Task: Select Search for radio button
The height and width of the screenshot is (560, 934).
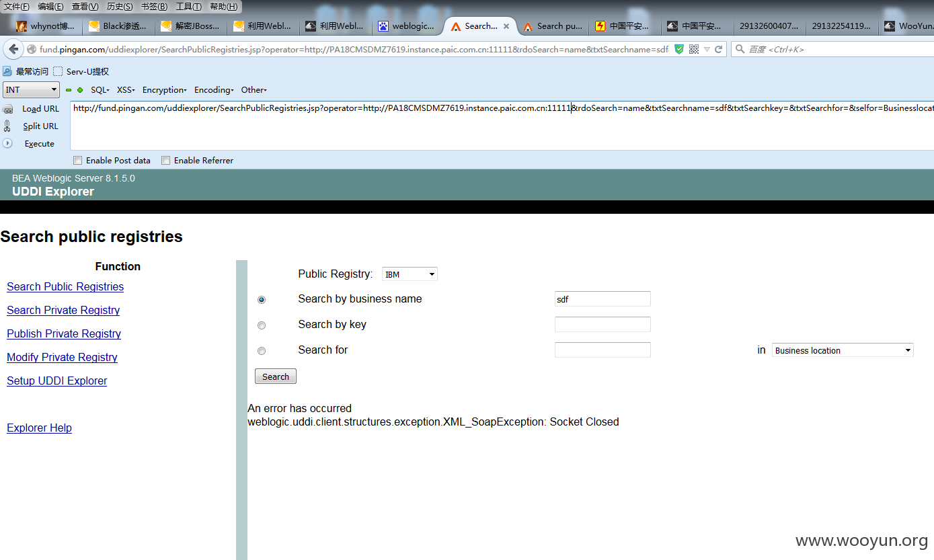Action: (262, 351)
